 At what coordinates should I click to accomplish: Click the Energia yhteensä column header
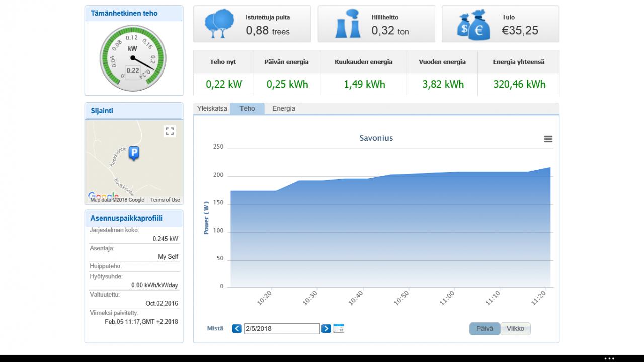[518, 62]
